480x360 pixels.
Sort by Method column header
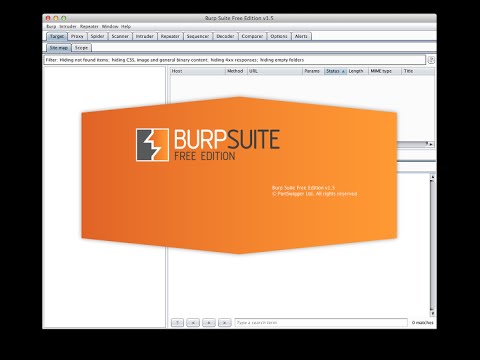(236, 71)
